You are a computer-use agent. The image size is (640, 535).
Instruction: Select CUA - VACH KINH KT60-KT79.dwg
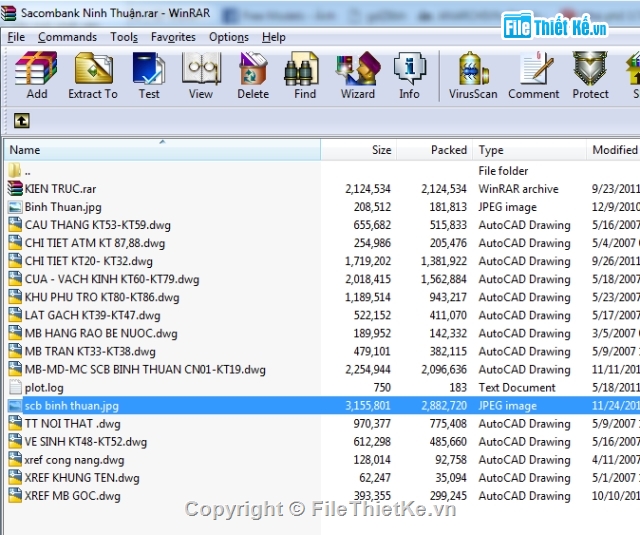(112, 279)
